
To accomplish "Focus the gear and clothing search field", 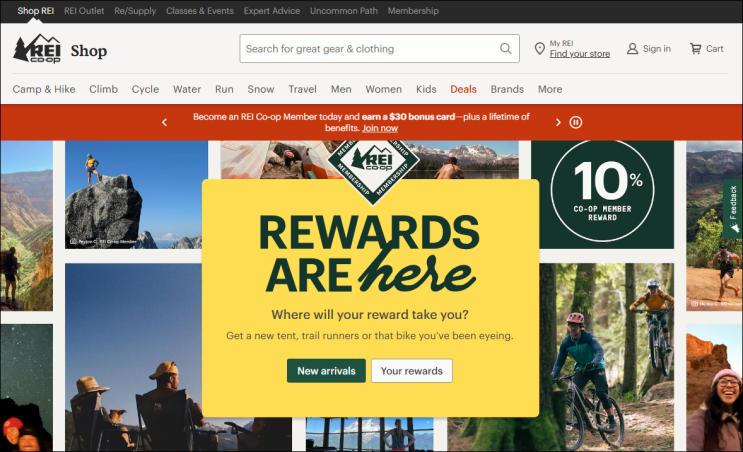I will point(370,48).
